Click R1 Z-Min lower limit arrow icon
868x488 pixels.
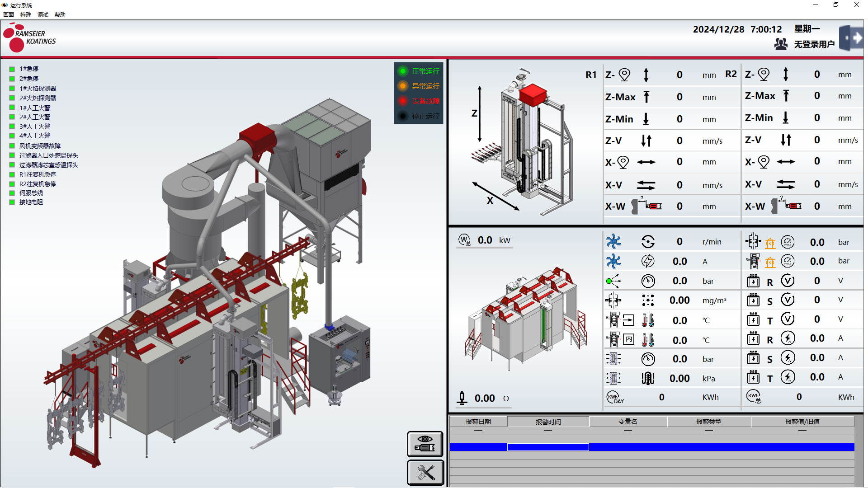[646, 119]
